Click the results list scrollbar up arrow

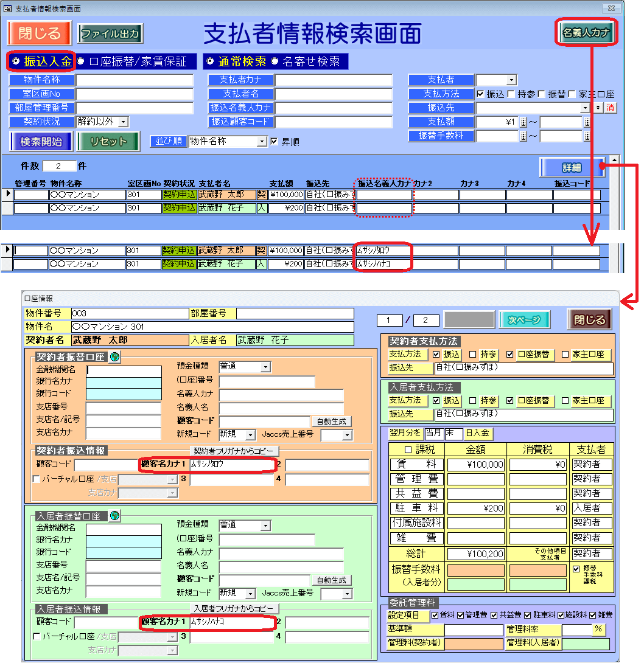614,160
